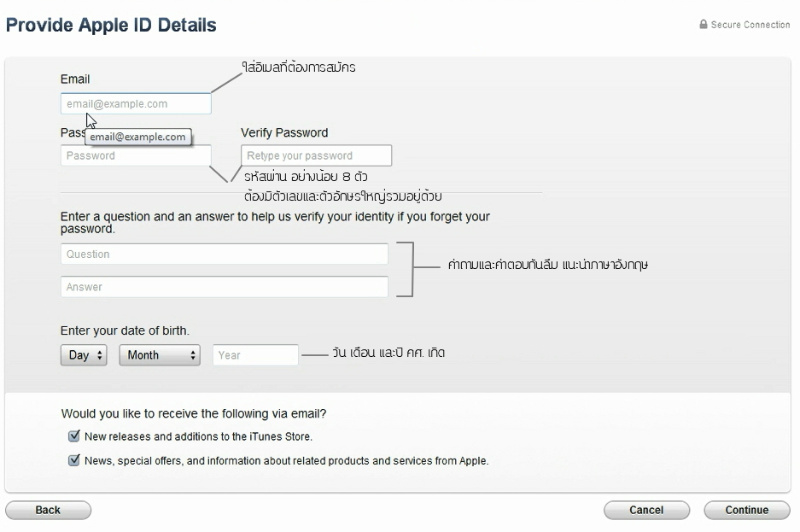Click the security Question field
Screen dimensions: 800x532
(x=225, y=254)
